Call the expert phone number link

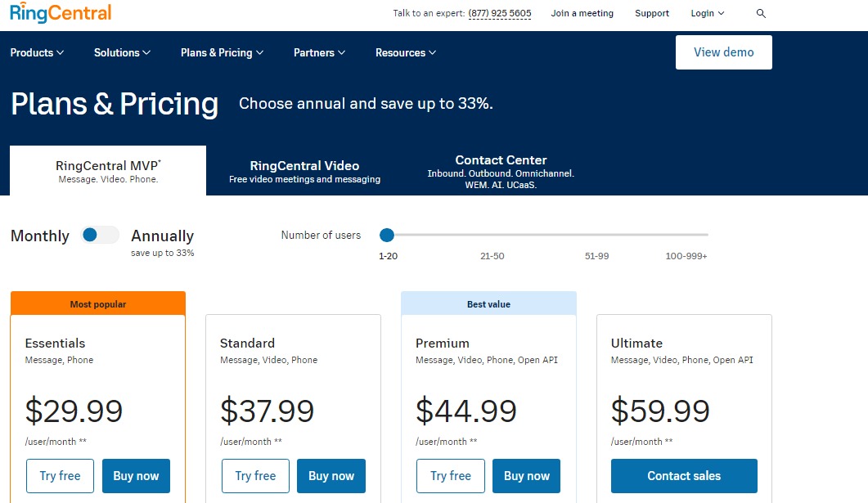[x=499, y=13]
